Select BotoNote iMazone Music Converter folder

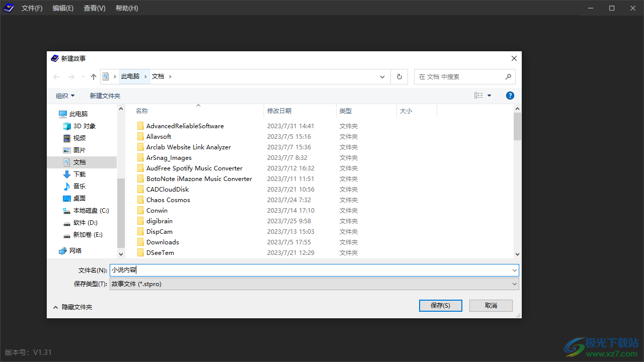(x=199, y=179)
